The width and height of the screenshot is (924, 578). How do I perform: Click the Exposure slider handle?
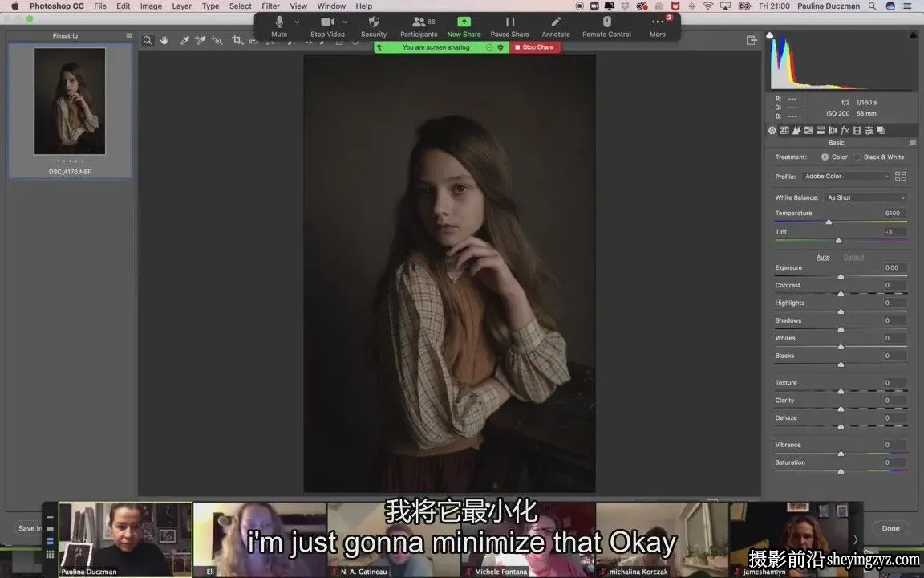pyautogui.click(x=841, y=276)
